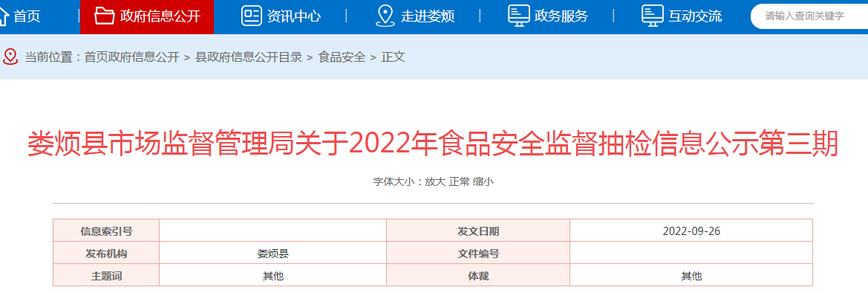Follow the 县政府信息公开目录 breadcrumb link
868x293 pixels.
pos(249,57)
